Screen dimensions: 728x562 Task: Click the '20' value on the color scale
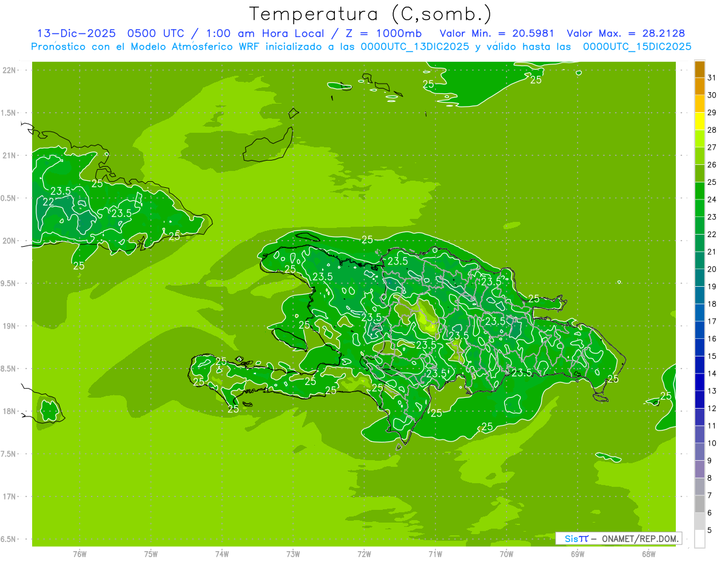click(712, 269)
